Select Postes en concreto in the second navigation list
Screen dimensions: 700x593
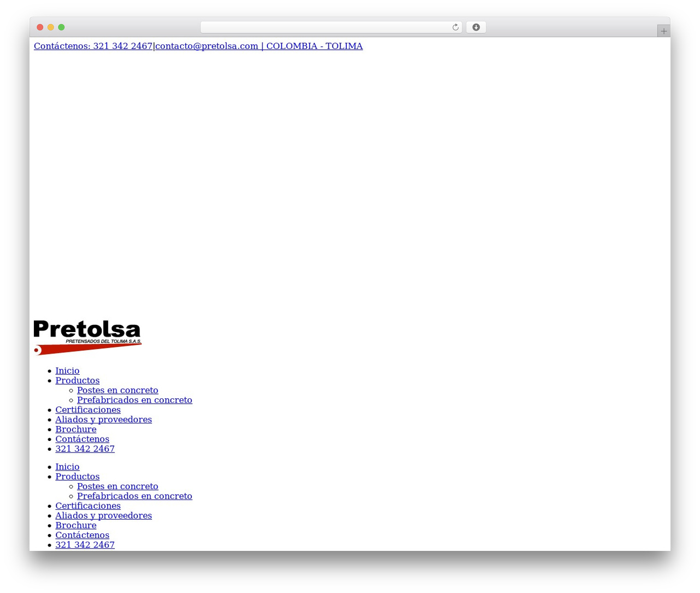tap(118, 486)
